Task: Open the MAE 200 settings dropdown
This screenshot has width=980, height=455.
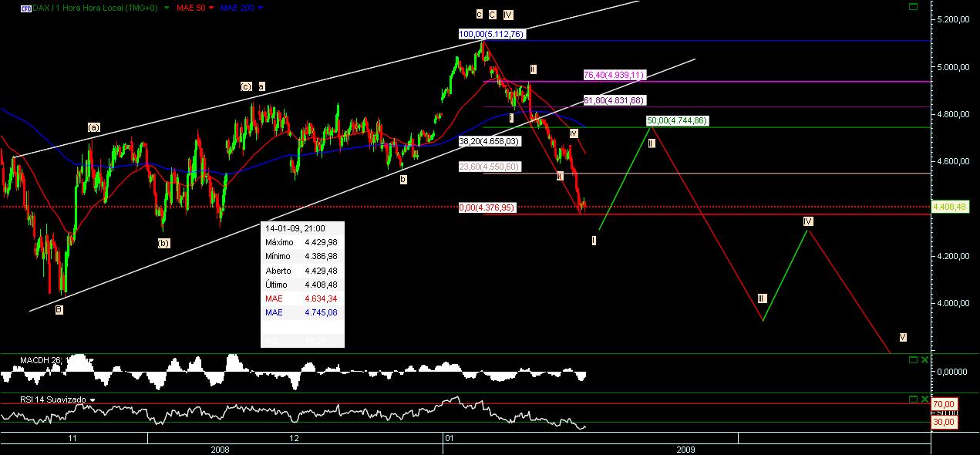Action: coord(260,7)
